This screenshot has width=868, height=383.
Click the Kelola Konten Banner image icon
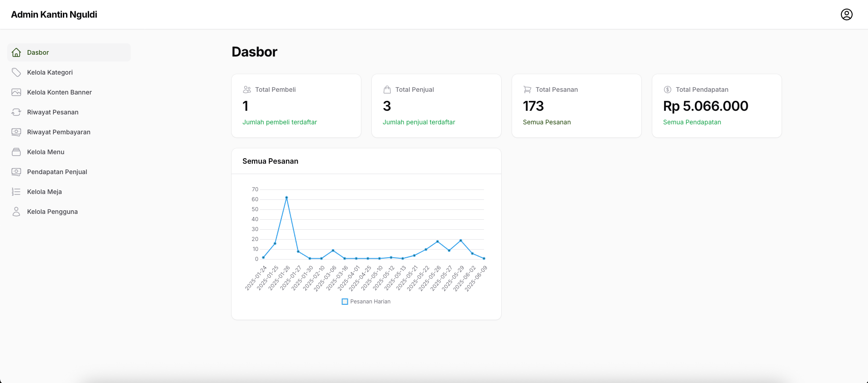point(16,92)
